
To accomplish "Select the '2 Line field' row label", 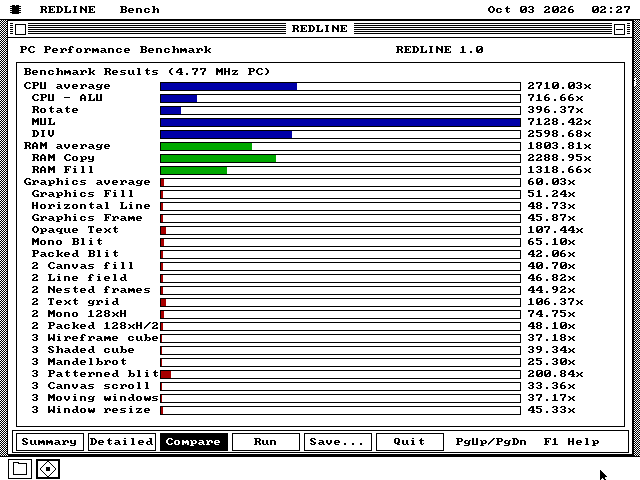I will (x=79, y=278).
